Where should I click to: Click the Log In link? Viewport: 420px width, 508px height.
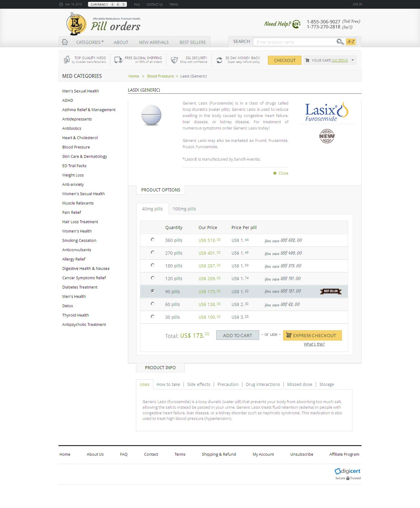357,4
